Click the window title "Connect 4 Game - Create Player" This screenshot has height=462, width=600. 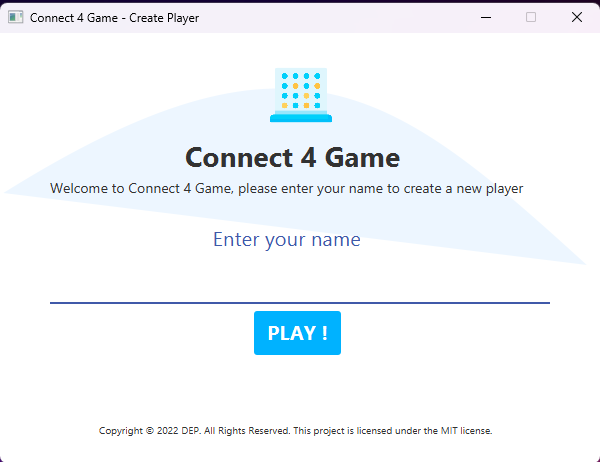point(114,17)
